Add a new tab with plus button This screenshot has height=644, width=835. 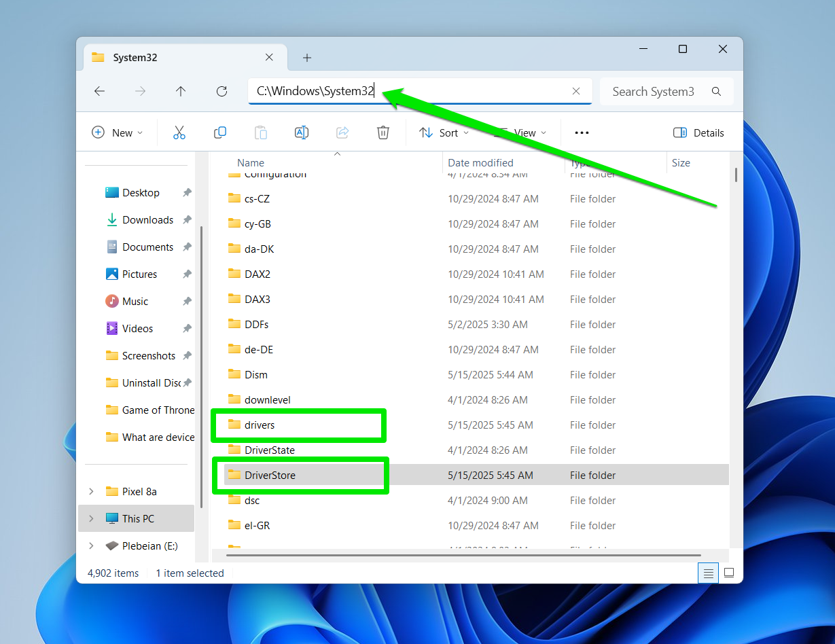tap(307, 58)
